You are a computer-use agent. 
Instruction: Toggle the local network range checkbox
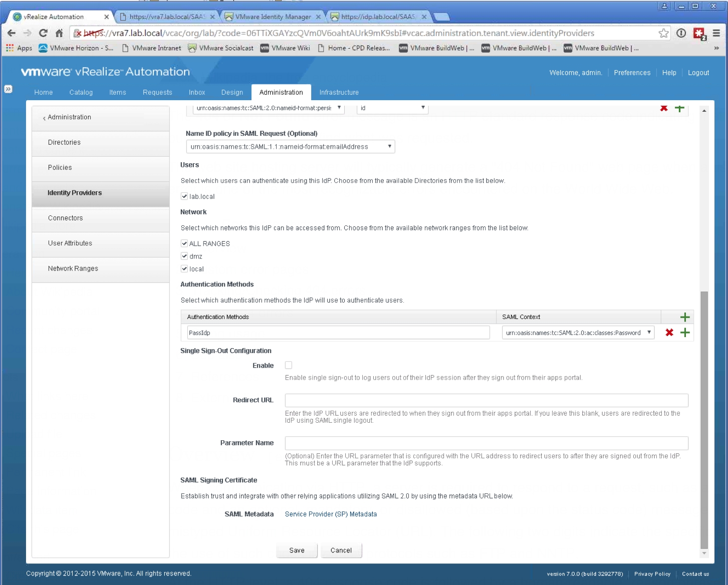pos(184,268)
